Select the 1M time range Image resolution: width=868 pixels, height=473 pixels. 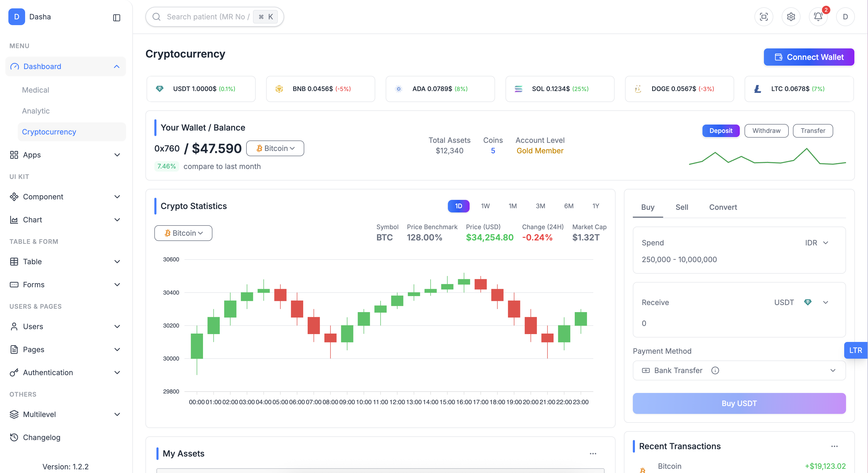(512, 206)
